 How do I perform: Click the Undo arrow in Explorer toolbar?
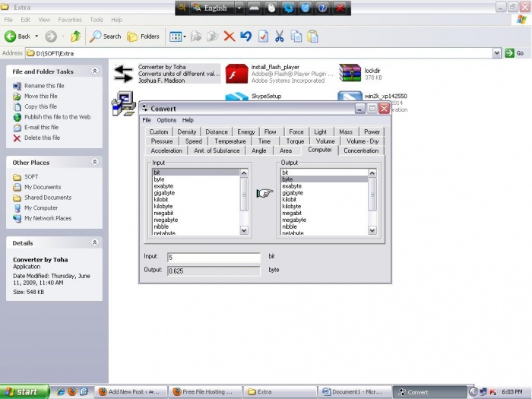click(x=245, y=36)
